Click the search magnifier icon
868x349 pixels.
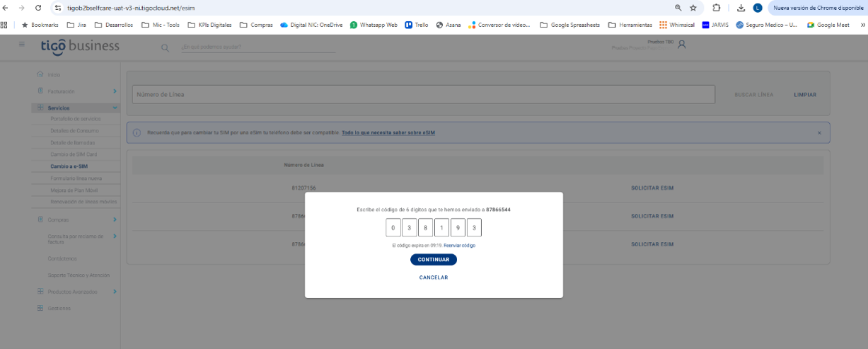[165, 48]
